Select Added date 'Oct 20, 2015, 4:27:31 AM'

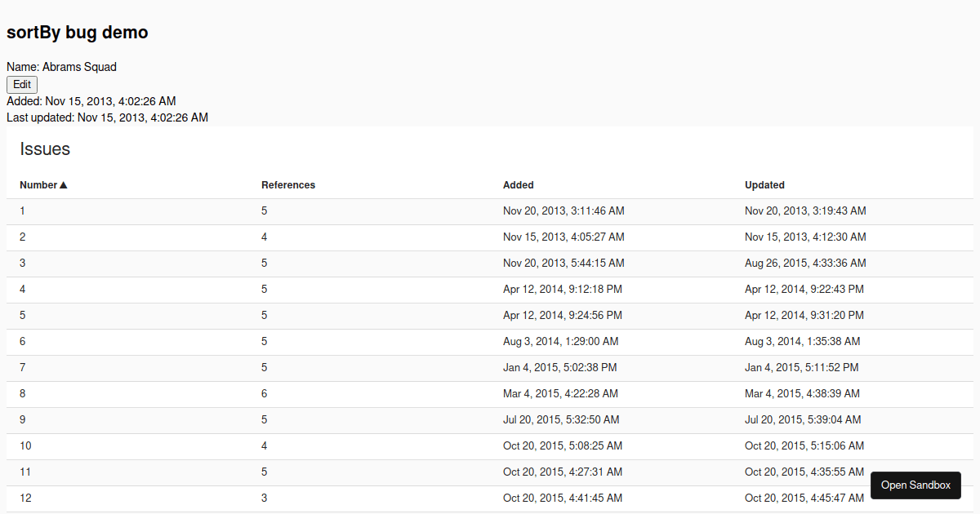(563, 472)
